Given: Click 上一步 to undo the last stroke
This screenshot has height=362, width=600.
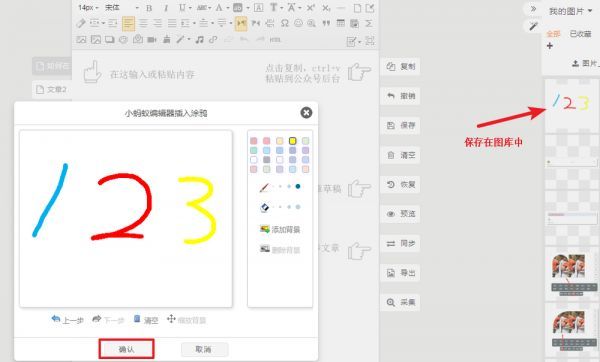Looking at the screenshot, I should (x=67, y=320).
